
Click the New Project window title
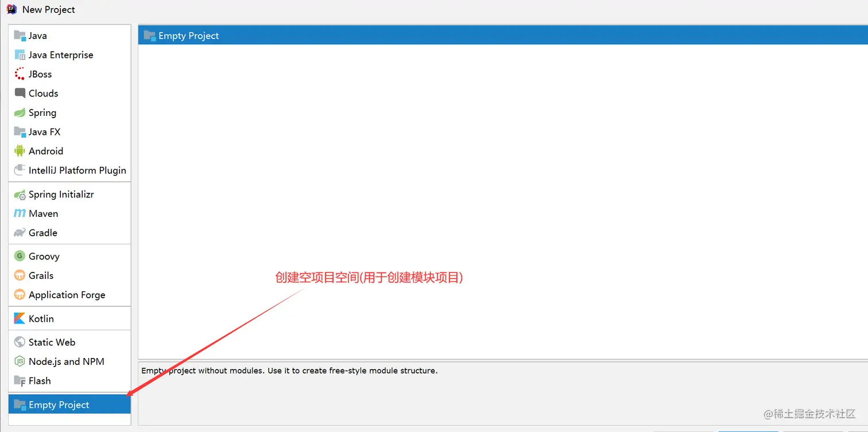click(x=49, y=9)
